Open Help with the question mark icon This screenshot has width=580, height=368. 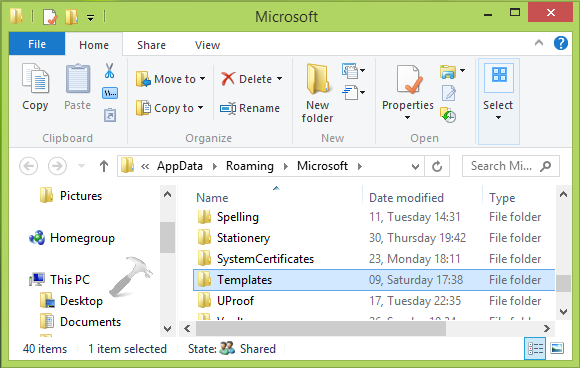click(561, 43)
